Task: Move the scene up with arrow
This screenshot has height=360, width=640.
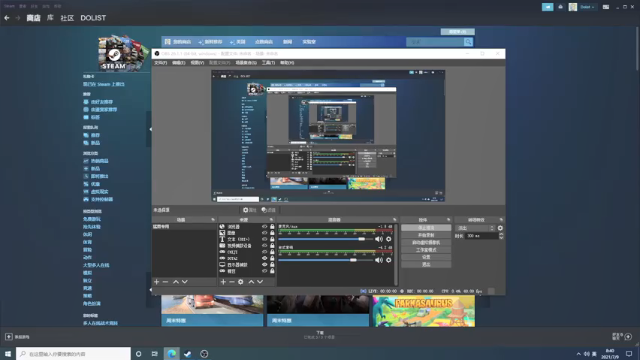Action: (176, 282)
